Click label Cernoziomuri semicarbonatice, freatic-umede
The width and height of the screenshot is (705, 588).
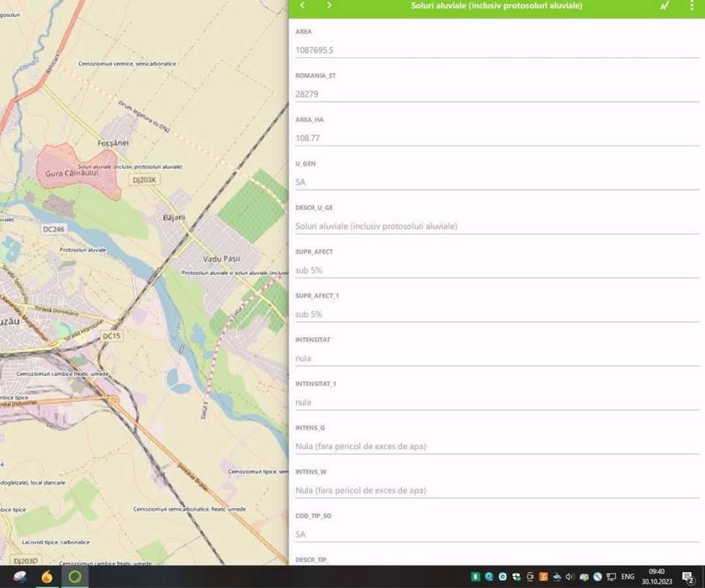[189, 509]
